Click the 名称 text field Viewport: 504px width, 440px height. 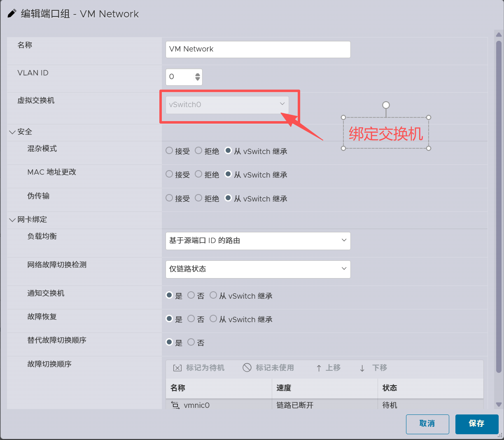pos(258,49)
